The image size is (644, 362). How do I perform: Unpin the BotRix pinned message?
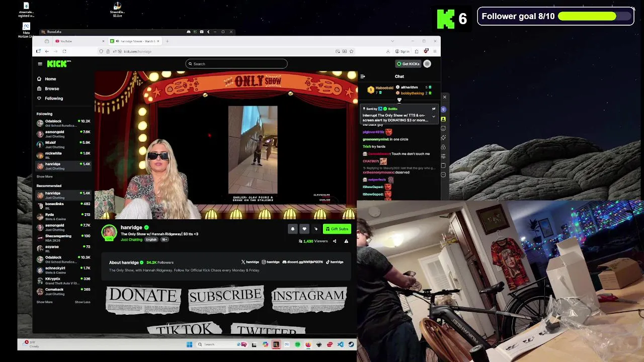433,109
